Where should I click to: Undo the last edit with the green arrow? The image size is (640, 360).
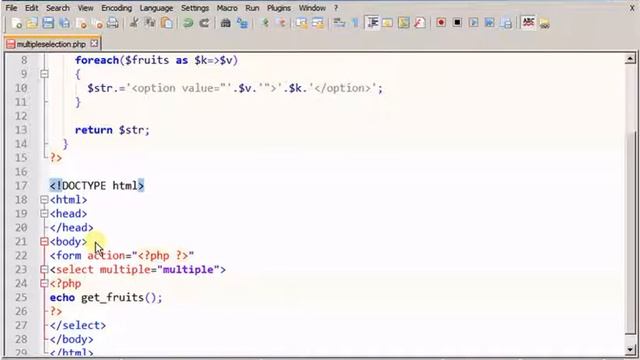188,23
